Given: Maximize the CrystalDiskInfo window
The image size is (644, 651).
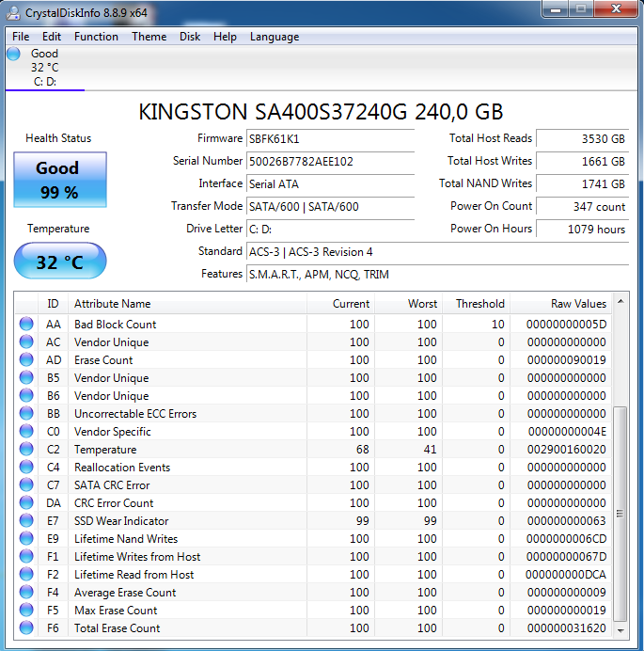Looking at the screenshot, I should (x=581, y=9).
